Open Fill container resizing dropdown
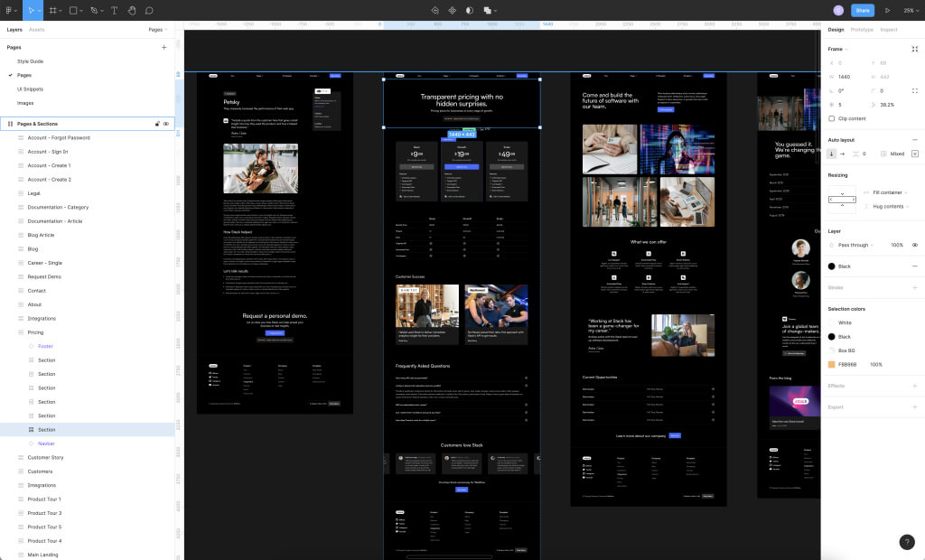Image resolution: width=925 pixels, height=560 pixels. 889,192
